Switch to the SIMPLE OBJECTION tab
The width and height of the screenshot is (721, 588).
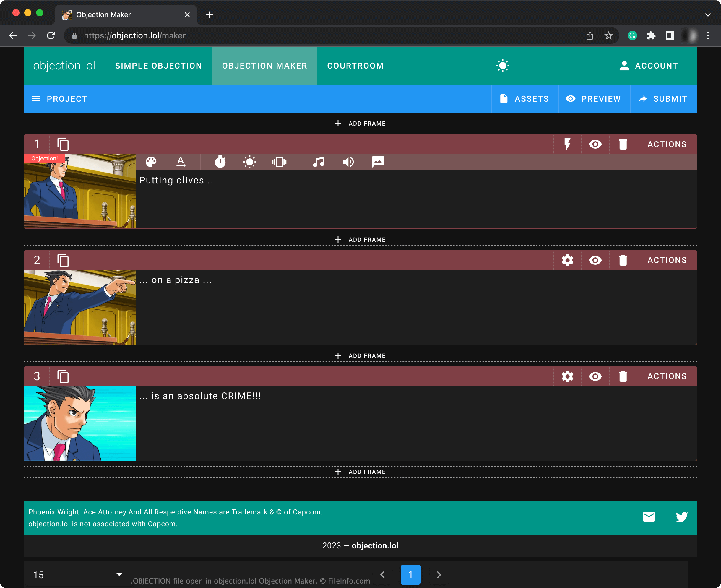158,66
